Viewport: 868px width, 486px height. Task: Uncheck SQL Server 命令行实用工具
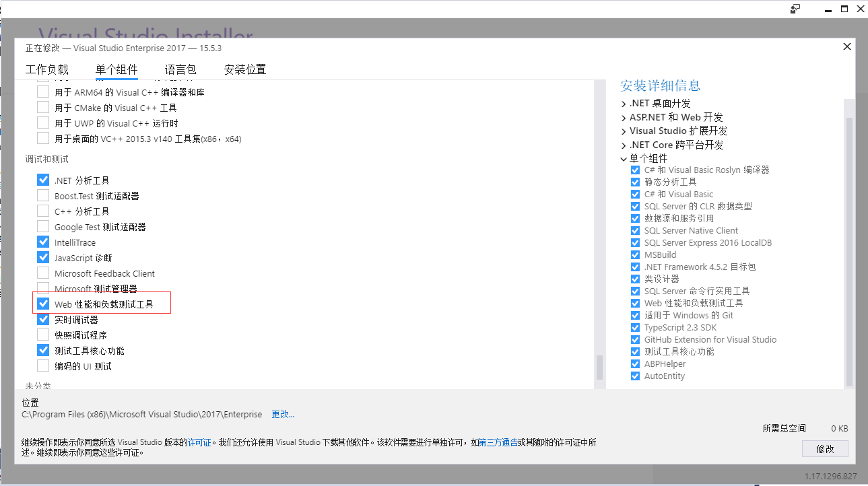point(635,291)
